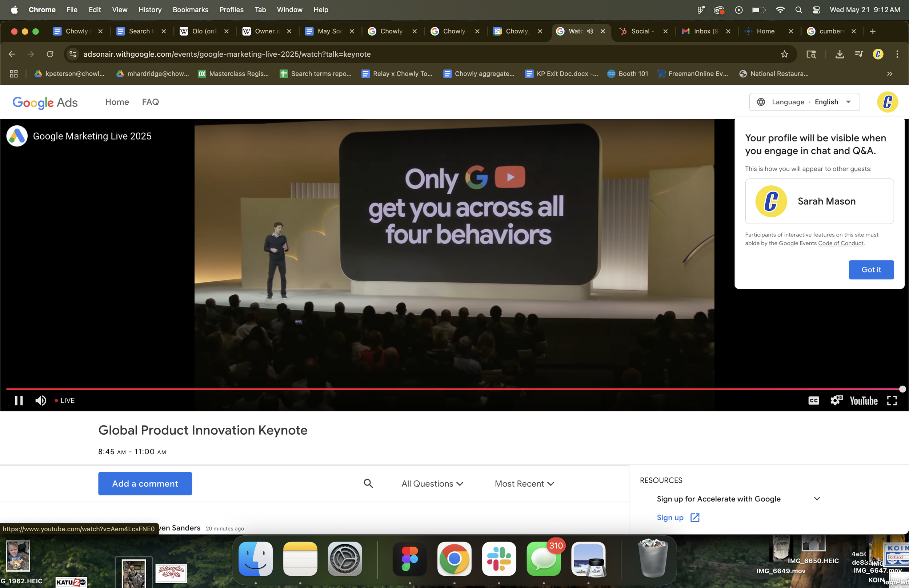909x588 pixels.
Task: Show more bookmarks chevron
Action: coord(889,74)
